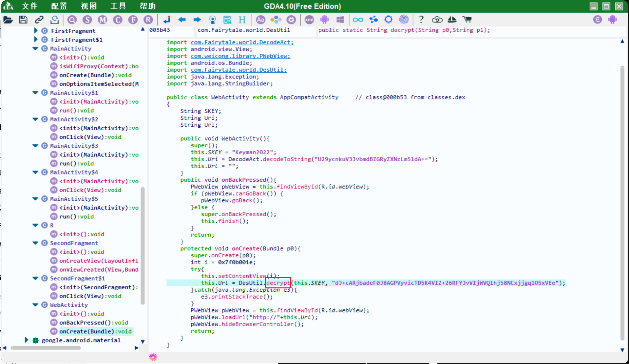Click the document search toolbar icon

tap(227, 20)
